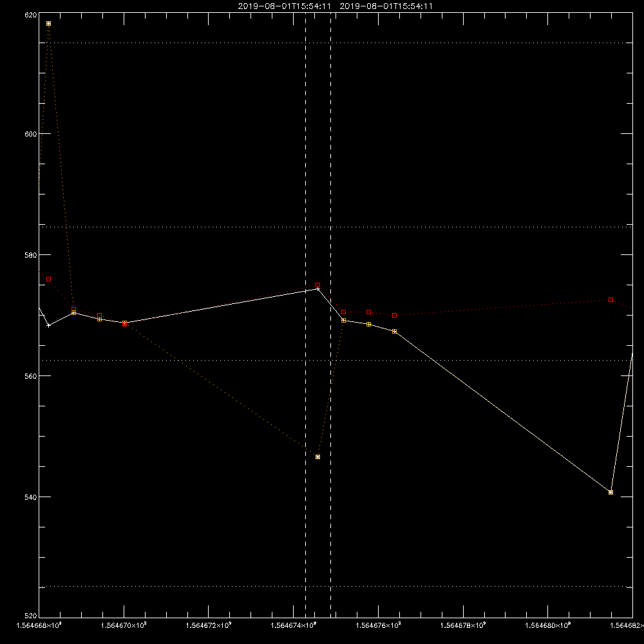644x644 pixels.
Task: Click the 520 y-axis label
Action: click(32, 616)
